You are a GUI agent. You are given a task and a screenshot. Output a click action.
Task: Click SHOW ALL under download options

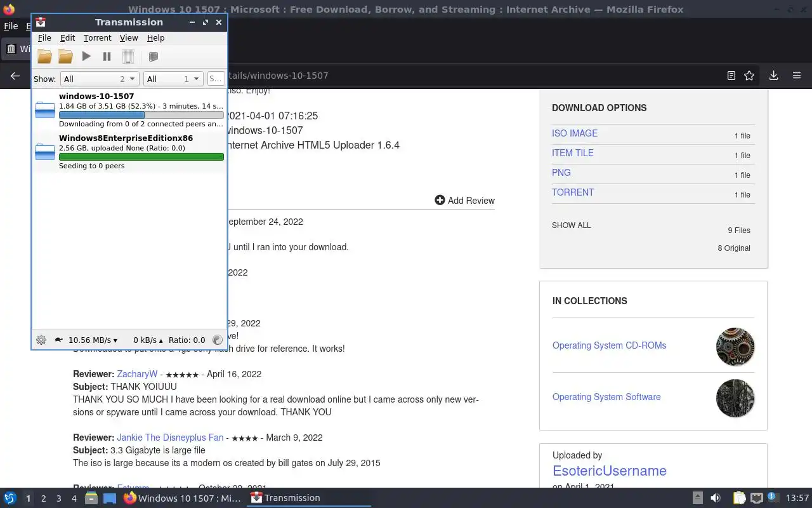point(572,225)
